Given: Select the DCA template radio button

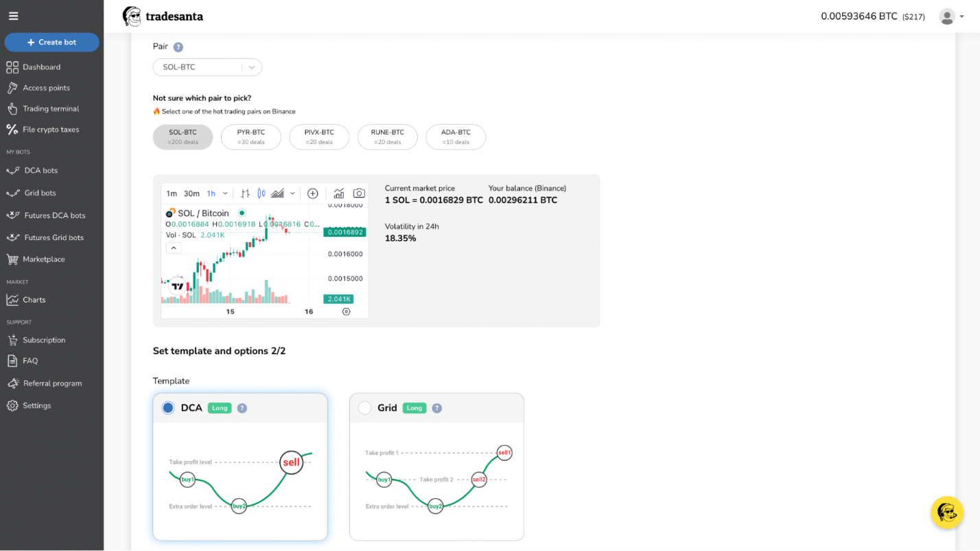Looking at the screenshot, I should pyautogui.click(x=168, y=408).
